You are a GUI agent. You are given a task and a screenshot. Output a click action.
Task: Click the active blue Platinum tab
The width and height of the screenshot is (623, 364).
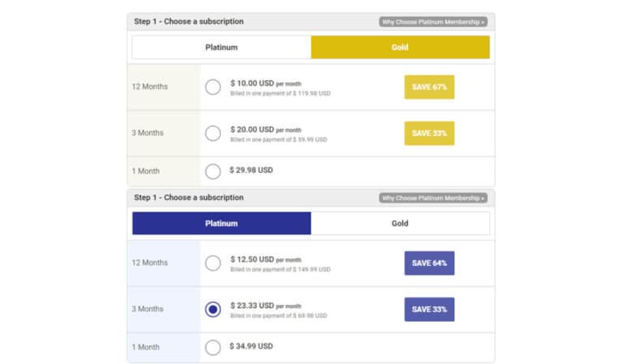pos(221,224)
